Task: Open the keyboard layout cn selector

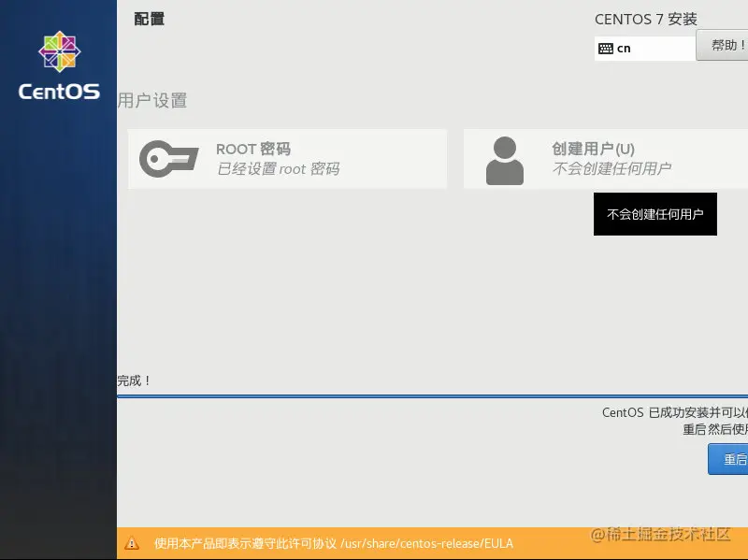Action: 644,46
